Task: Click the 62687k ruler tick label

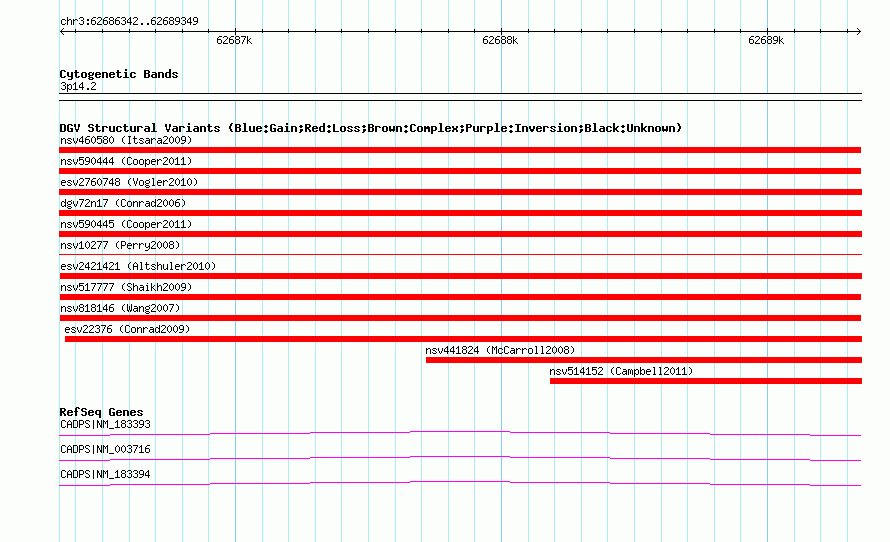Action: point(234,41)
